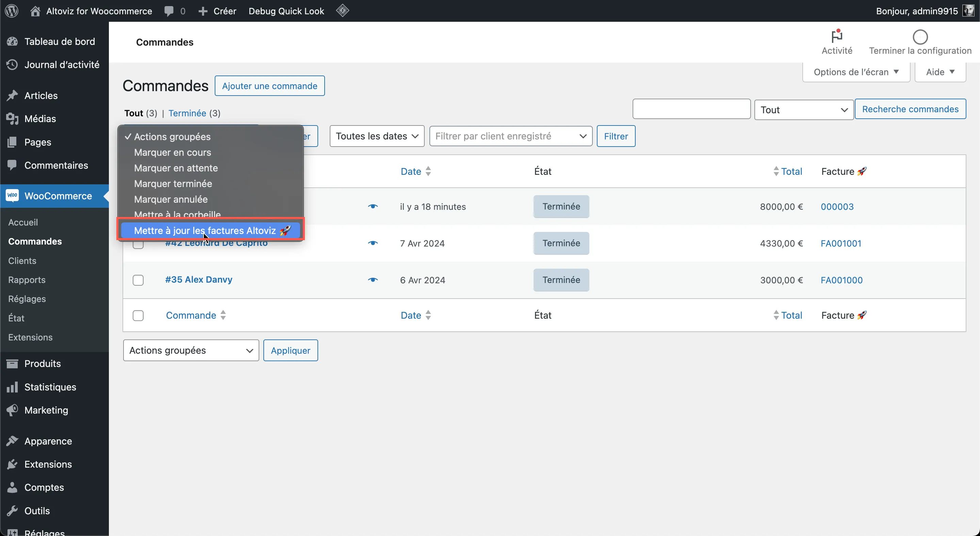Open the diamond icon next to Debug Quick Look
980x536 pixels.
342,11
